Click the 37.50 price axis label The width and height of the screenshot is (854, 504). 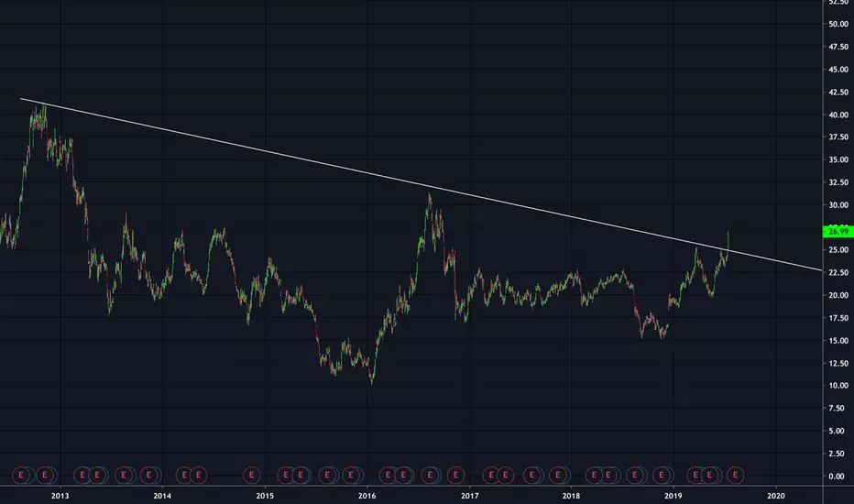point(838,137)
